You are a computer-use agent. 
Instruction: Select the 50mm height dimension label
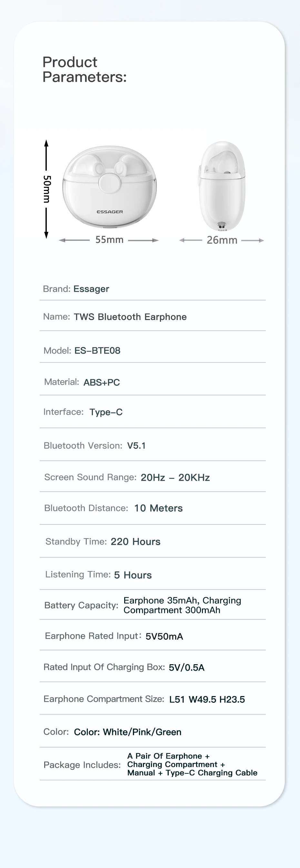point(47,189)
